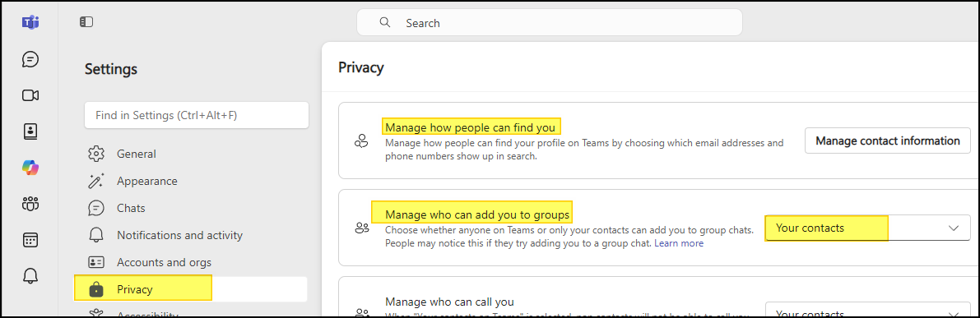Click the Manage how people can find you heading
This screenshot has width=980, height=318.
coord(470,128)
